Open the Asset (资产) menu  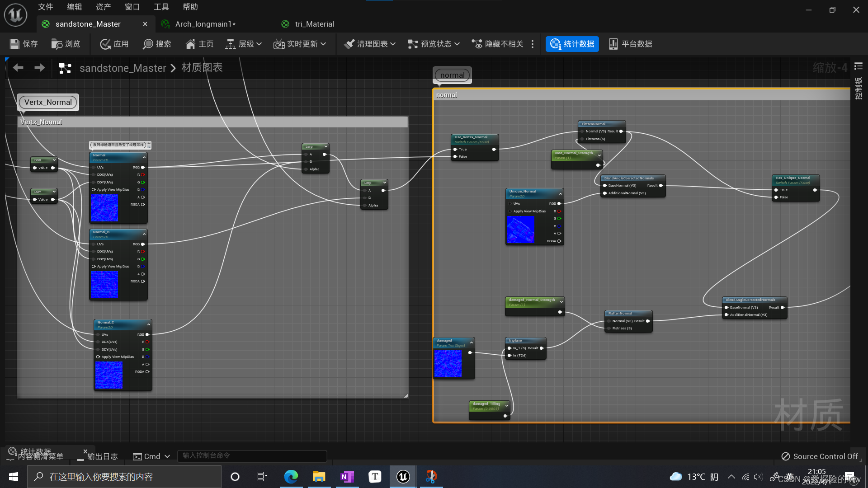click(103, 7)
